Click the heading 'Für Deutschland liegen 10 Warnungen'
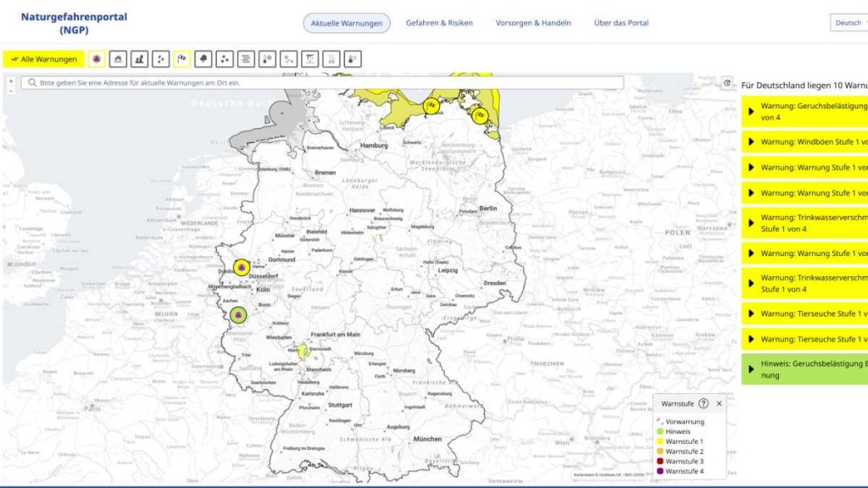This screenshot has height=488, width=868. pyautogui.click(x=804, y=86)
